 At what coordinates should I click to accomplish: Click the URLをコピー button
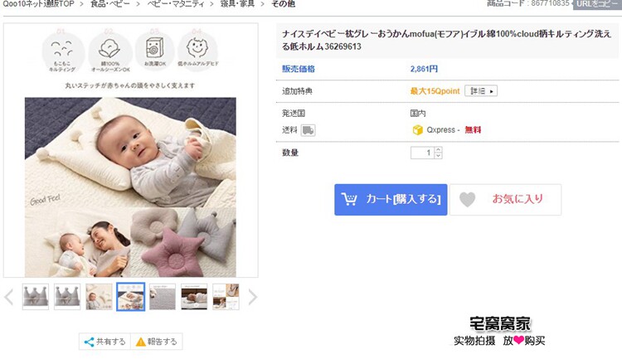tap(596, 4)
